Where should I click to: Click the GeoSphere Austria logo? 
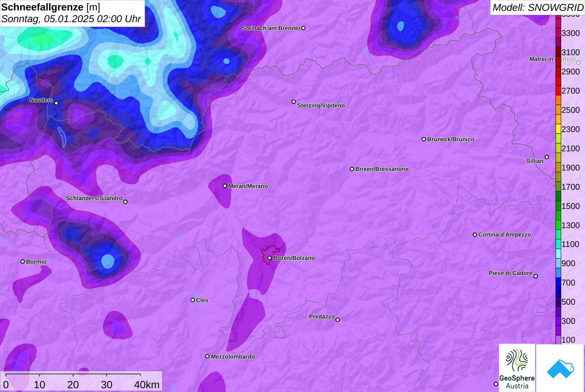pyautogui.click(x=517, y=368)
